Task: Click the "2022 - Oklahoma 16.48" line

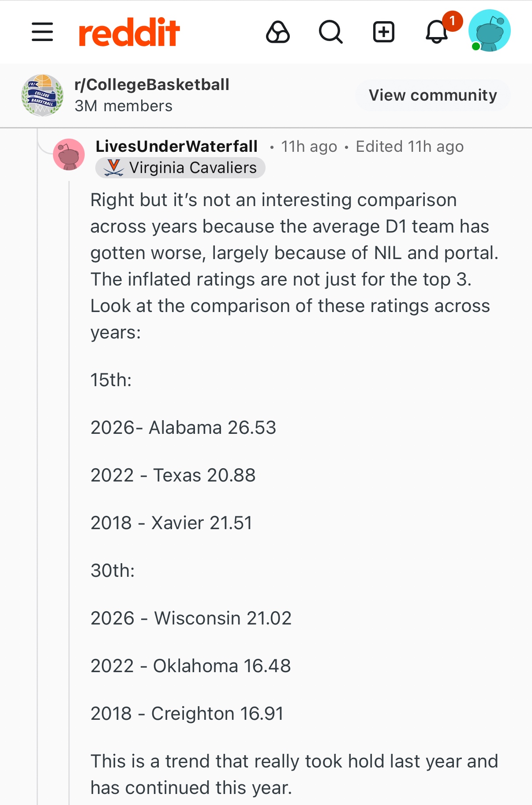Action: (191, 666)
